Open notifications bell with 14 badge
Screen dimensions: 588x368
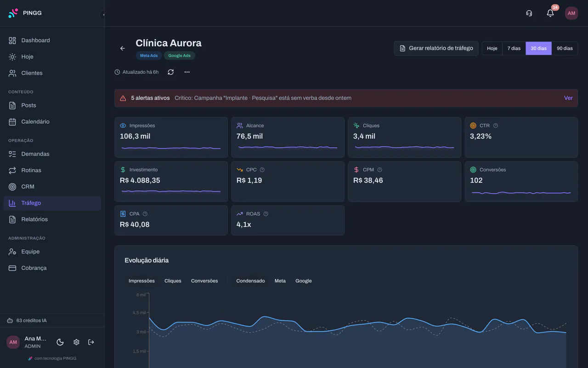pyautogui.click(x=550, y=13)
